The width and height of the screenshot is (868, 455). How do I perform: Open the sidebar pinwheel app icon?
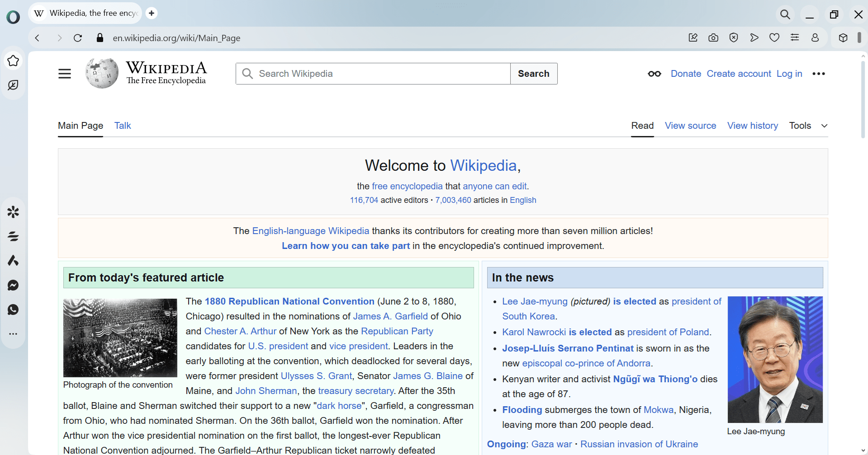pos(13,211)
